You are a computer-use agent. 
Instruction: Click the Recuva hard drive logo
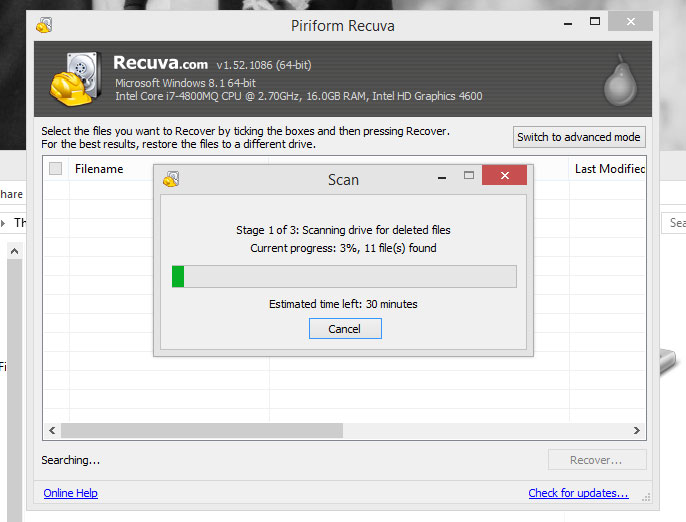[x=77, y=79]
